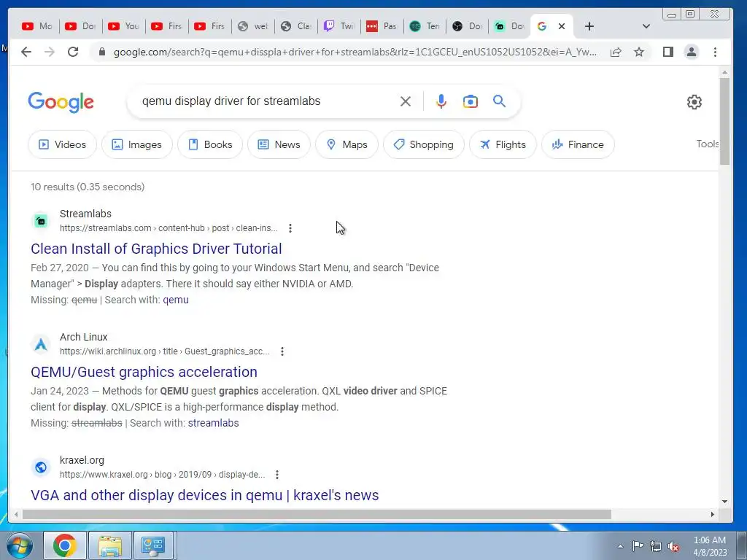Viewport: 747px width, 560px height.
Task: Filter results by Images
Action: click(x=136, y=144)
